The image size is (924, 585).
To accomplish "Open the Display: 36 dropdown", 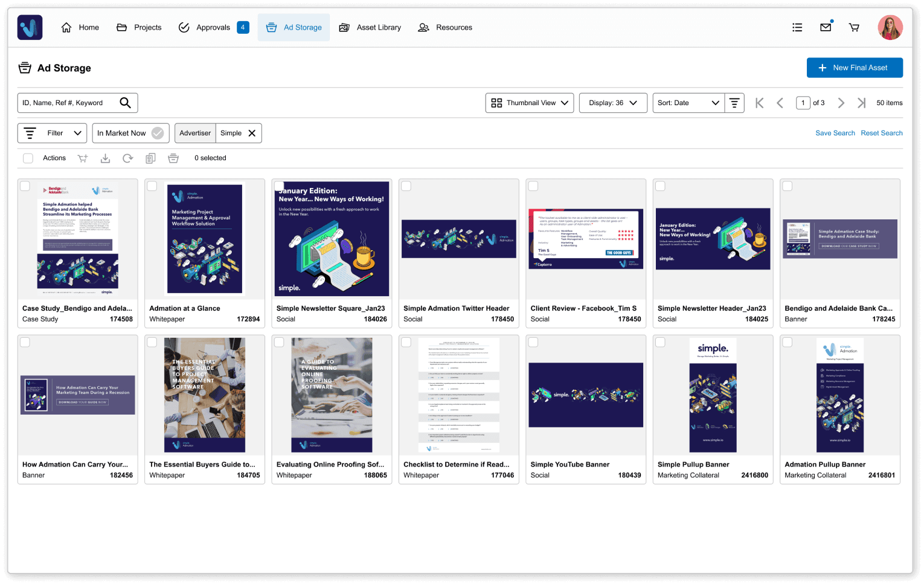I will [613, 103].
